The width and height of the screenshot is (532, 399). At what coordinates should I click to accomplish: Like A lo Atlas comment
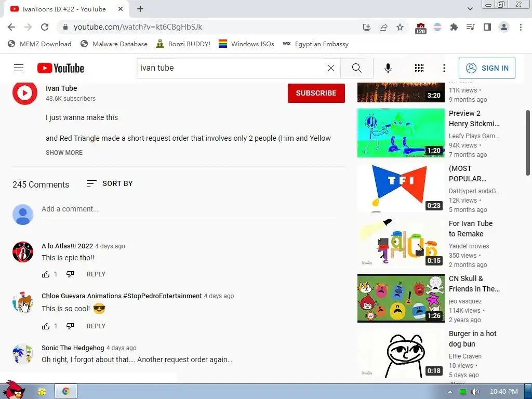(46, 274)
